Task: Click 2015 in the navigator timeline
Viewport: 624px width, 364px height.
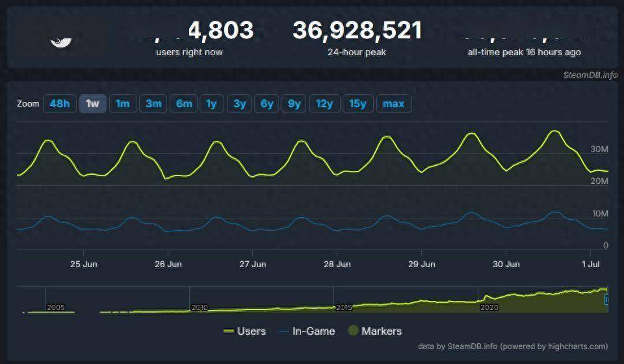Action: click(343, 307)
